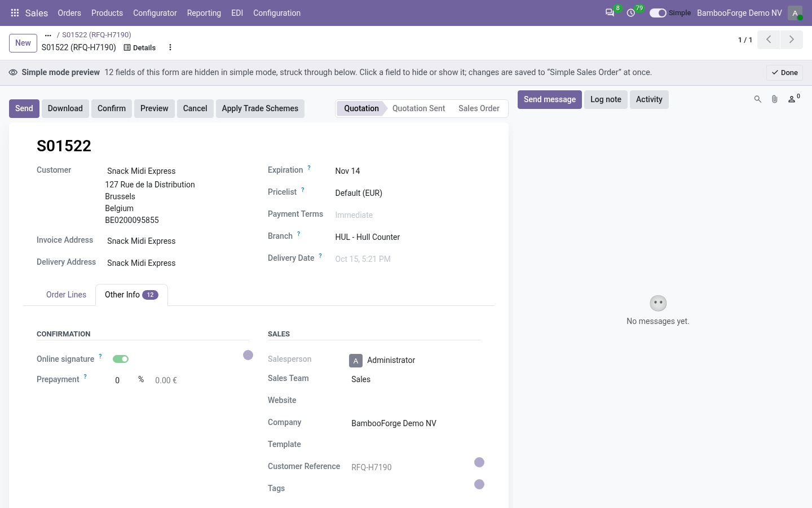The height and width of the screenshot is (508, 812).
Task: Toggle the Online signature switch
Action: (x=121, y=359)
